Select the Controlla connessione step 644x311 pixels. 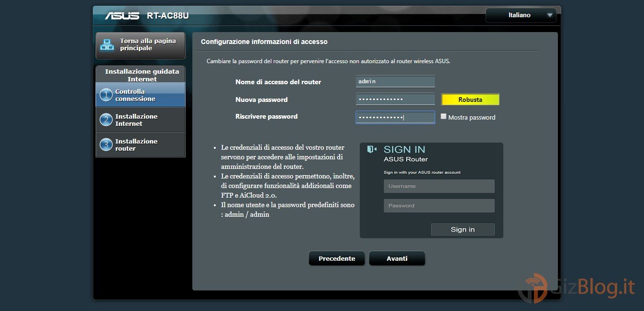[x=141, y=95]
